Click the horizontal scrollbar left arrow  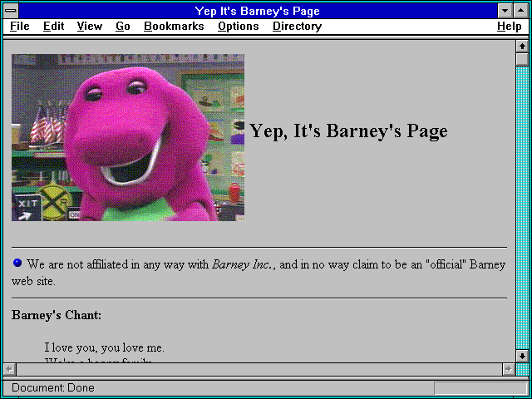[10, 369]
